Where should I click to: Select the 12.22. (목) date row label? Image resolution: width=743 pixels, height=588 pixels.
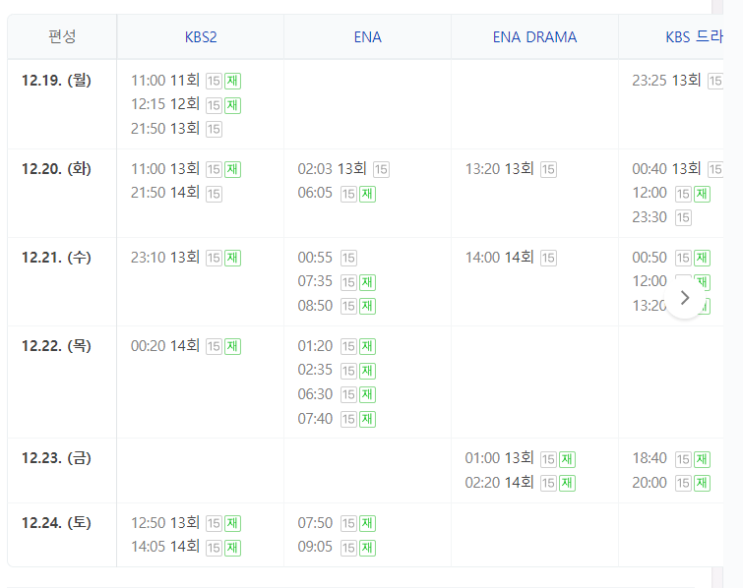pyautogui.click(x=56, y=346)
